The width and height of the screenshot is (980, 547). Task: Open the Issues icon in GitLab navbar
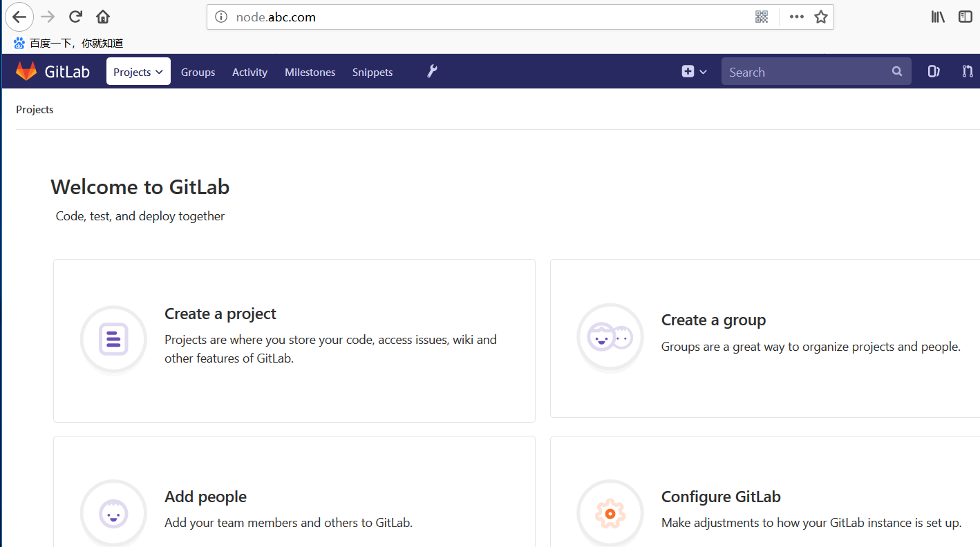coord(934,71)
